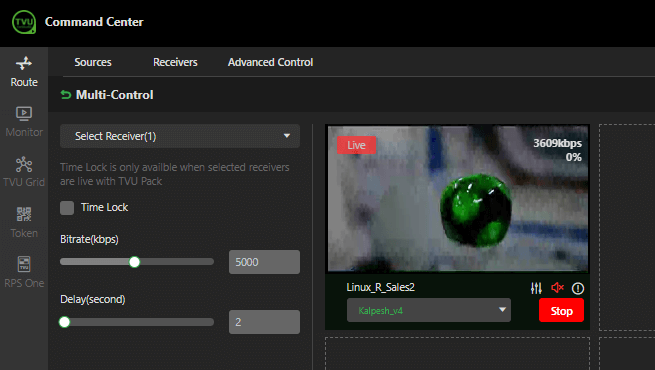Stop the Linux_R_Sales2 live stream
The width and height of the screenshot is (655, 370).
tap(561, 311)
